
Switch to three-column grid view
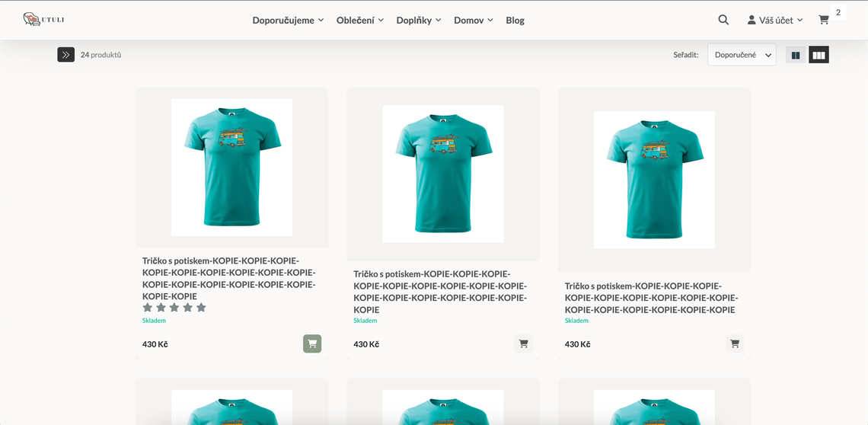[x=819, y=55]
